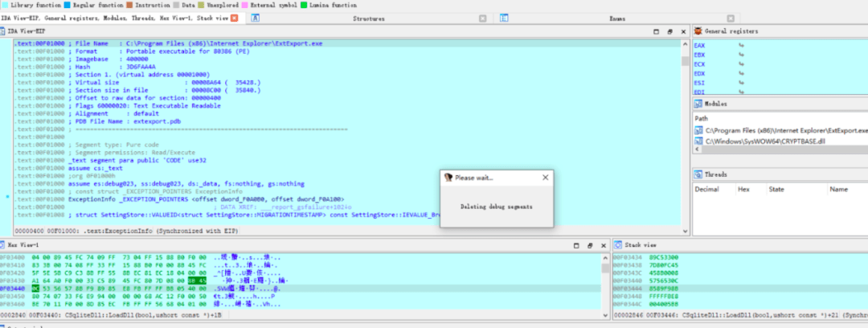The image size is (868, 328).
Task: Close the IDA View-EIP combined tab
Action: coord(234,18)
